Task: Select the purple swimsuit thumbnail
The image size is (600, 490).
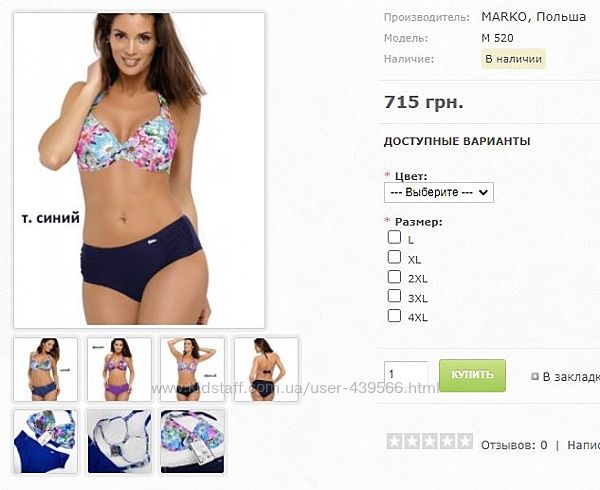Action: [119, 369]
